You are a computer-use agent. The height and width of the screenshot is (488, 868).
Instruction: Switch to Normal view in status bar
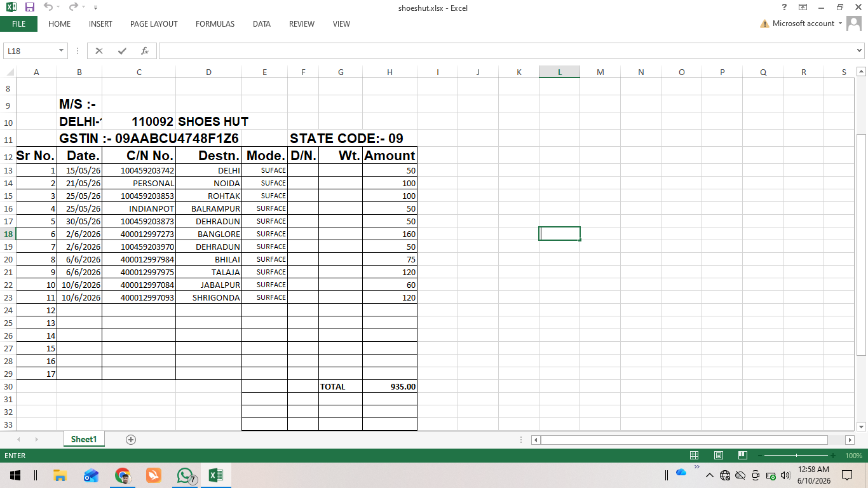[695, 456]
